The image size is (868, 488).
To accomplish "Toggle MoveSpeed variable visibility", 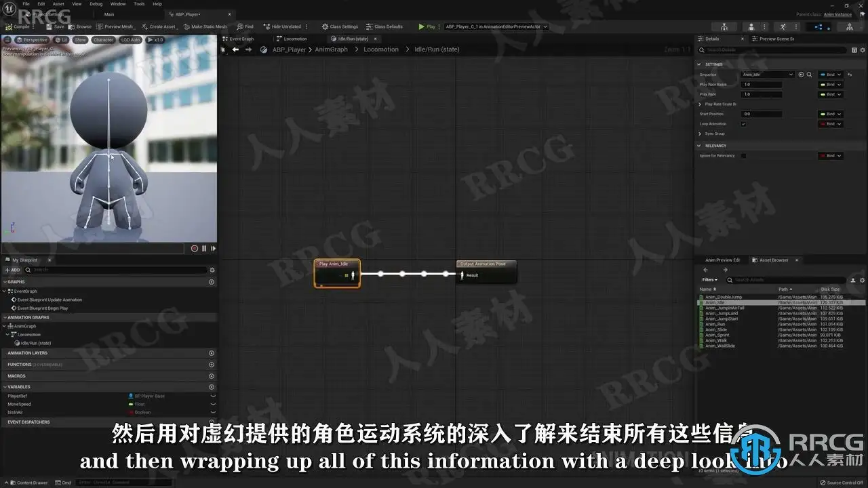I will point(213,404).
